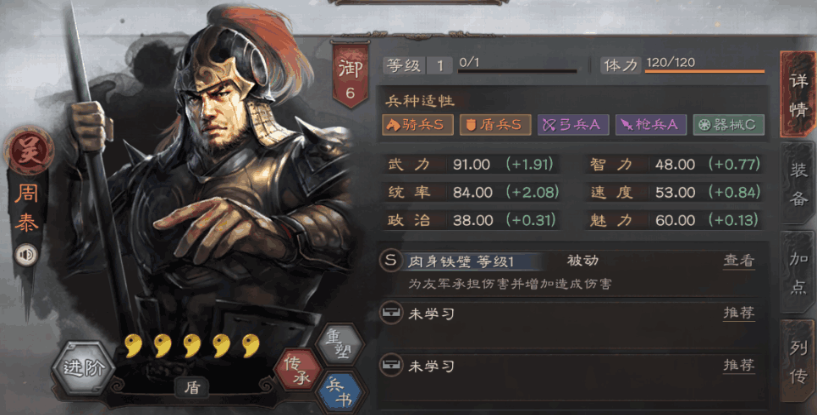Open the 列传 tab
The width and height of the screenshot is (817, 415).
pyautogui.click(x=798, y=361)
